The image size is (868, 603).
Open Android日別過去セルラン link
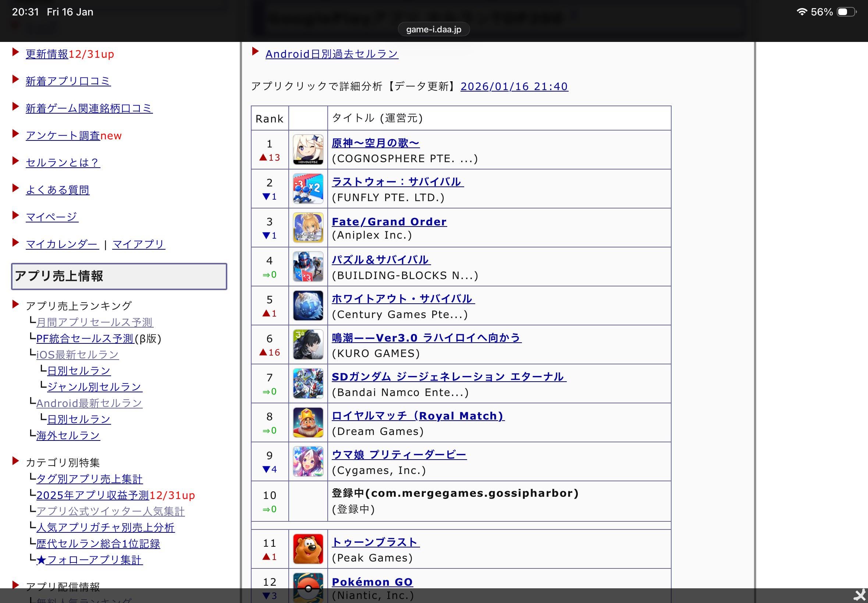(x=332, y=54)
